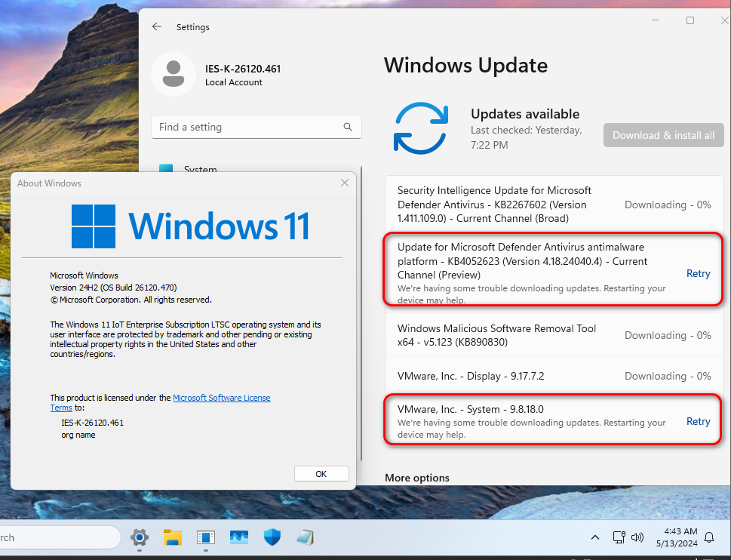Click OK in About Windows dialog
Screen dimensions: 731x560
pos(321,474)
